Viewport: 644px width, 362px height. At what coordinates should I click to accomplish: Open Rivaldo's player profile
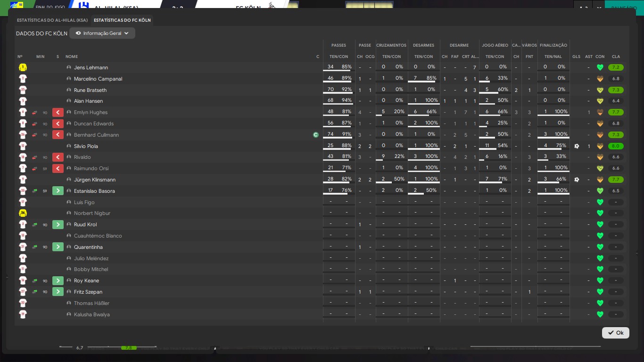(x=83, y=157)
